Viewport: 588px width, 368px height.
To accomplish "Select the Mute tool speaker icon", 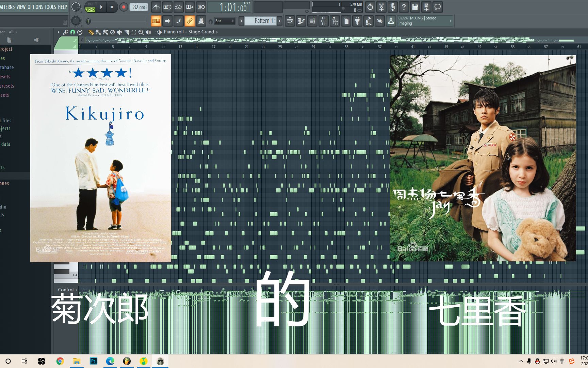I will 119,32.
